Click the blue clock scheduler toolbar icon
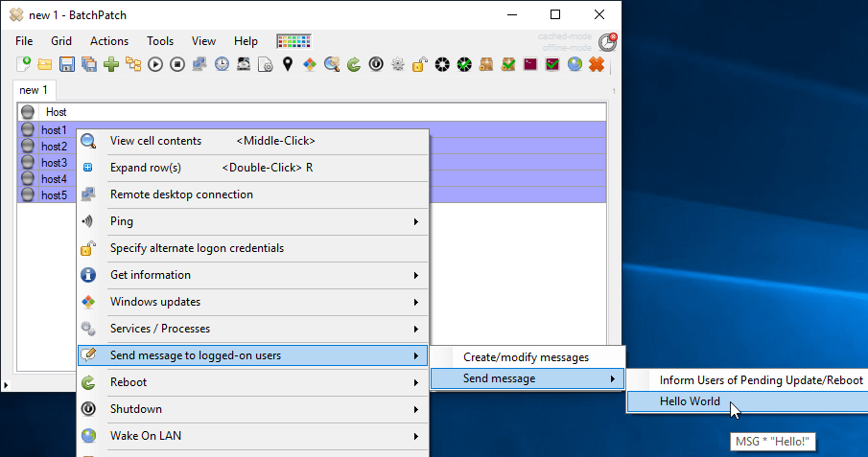This screenshot has height=457, width=868. 222,64
